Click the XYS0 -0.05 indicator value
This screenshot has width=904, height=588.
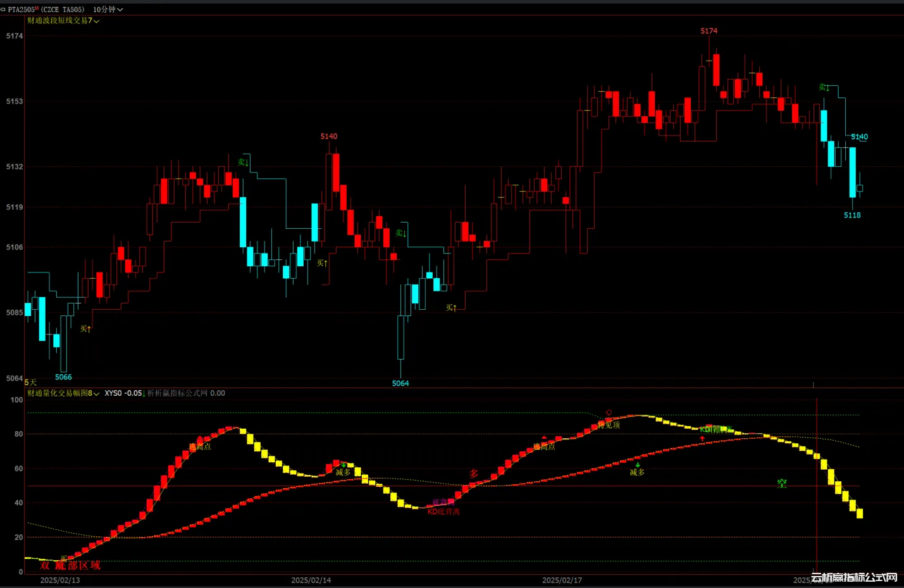123,393
